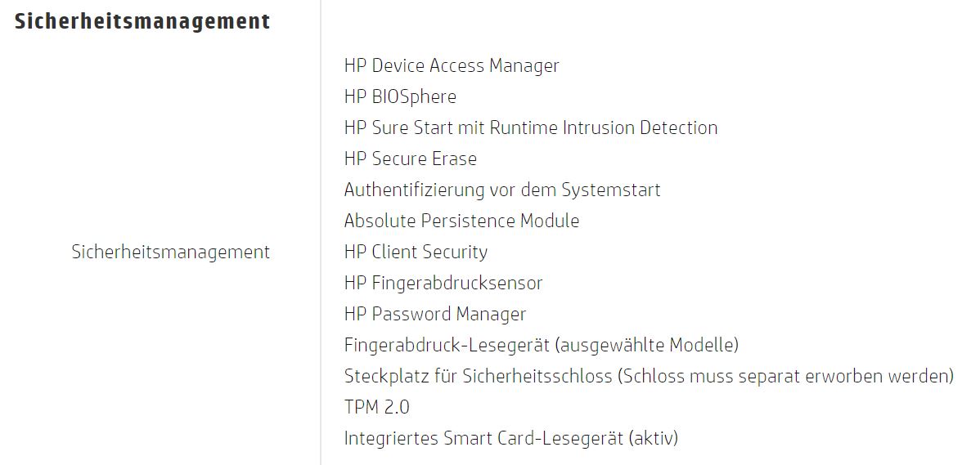Click the vertical divider between table columns
The height and width of the screenshot is (465, 980).
pyautogui.click(x=321, y=245)
